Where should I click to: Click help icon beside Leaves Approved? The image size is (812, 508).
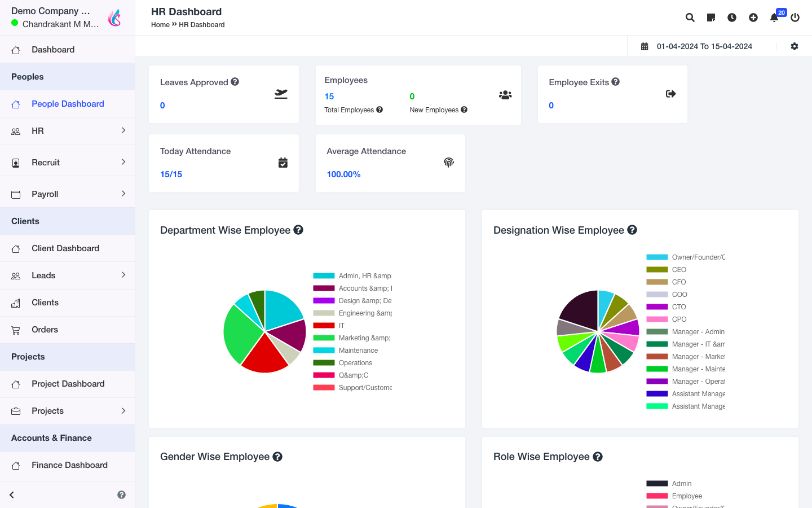pos(235,82)
